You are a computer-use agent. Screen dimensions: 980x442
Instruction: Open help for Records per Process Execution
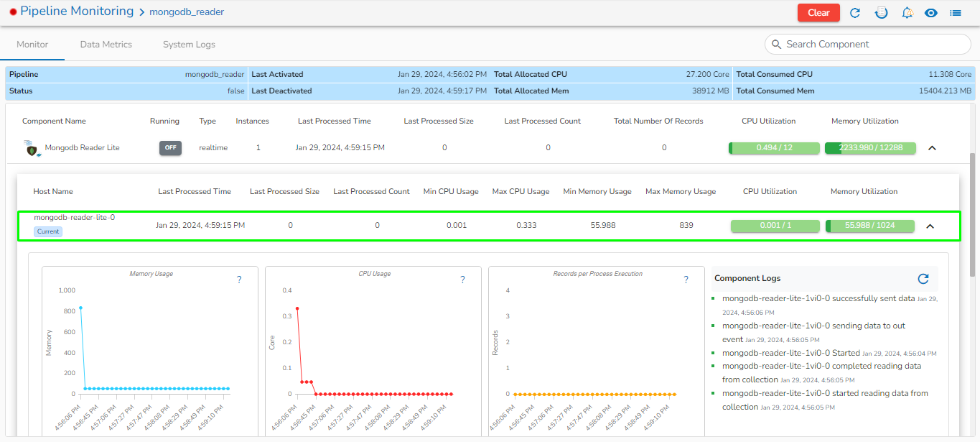(x=686, y=280)
